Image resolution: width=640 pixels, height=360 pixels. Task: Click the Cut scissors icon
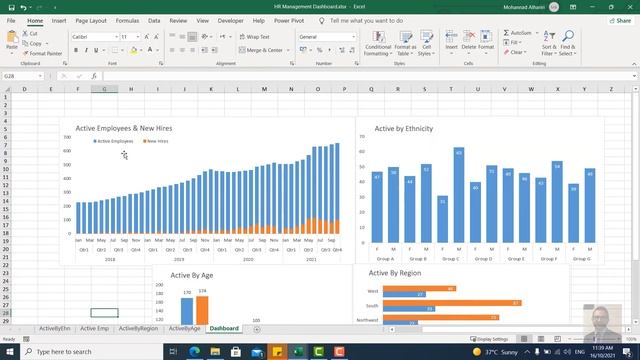coord(25,33)
